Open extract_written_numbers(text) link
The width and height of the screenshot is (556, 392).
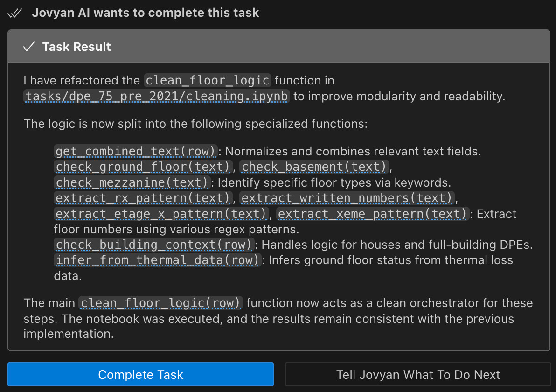347,198
